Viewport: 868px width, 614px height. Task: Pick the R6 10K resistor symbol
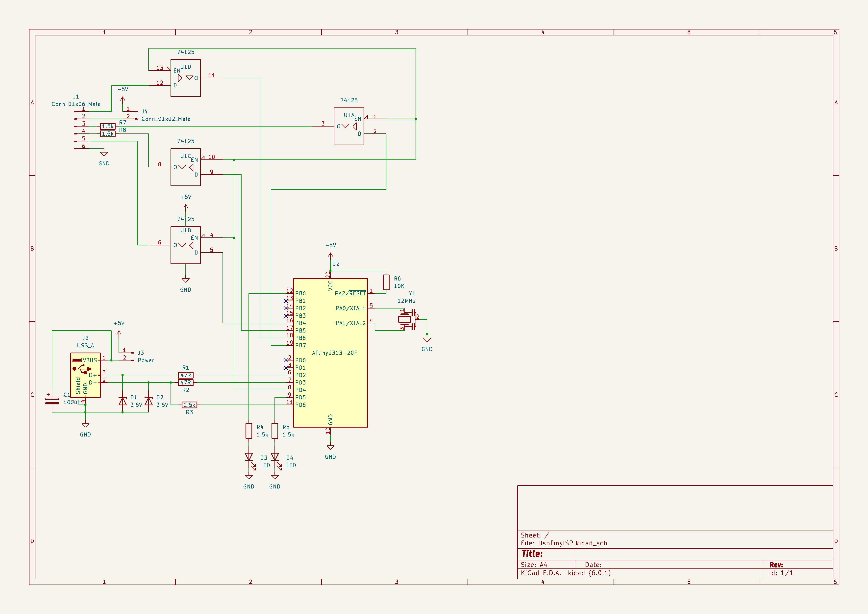click(x=386, y=282)
